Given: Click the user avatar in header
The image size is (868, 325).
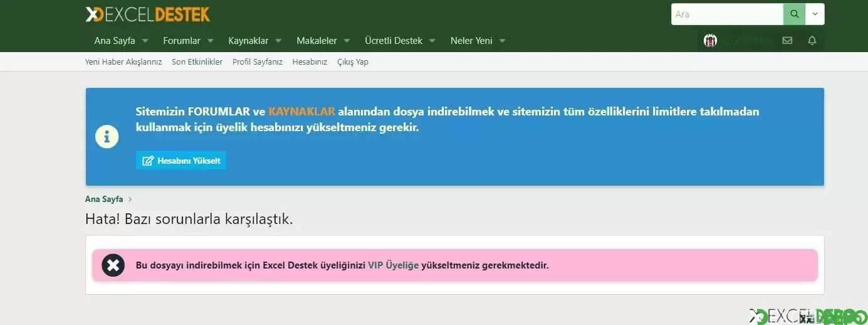Looking at the screenshot, I should pyautogui.click(x=710, y=40).
